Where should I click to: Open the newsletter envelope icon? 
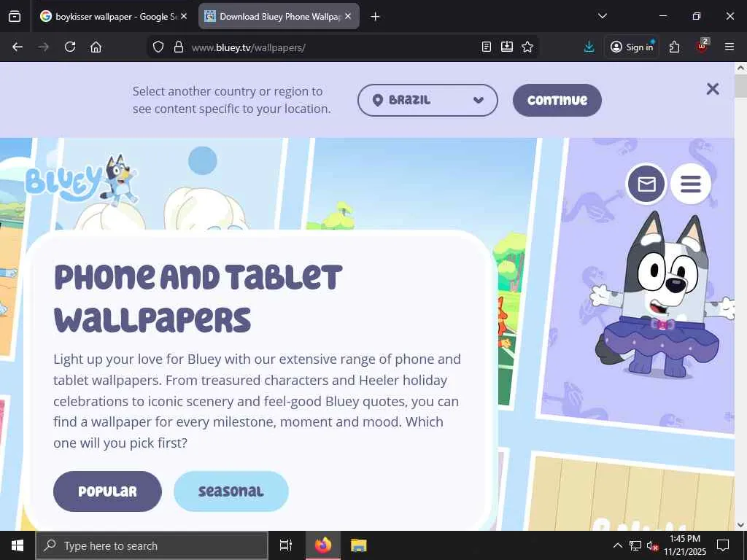click(x=646, y=183)
